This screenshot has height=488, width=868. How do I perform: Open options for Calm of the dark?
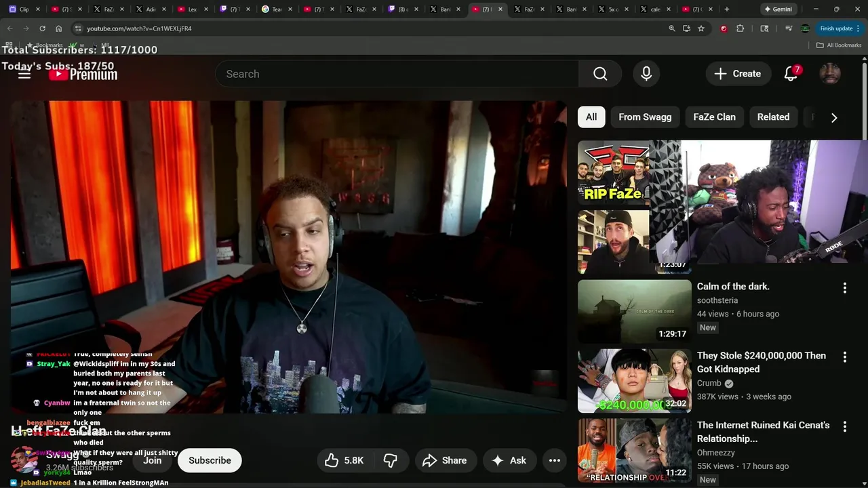click(x=844, y=288)
